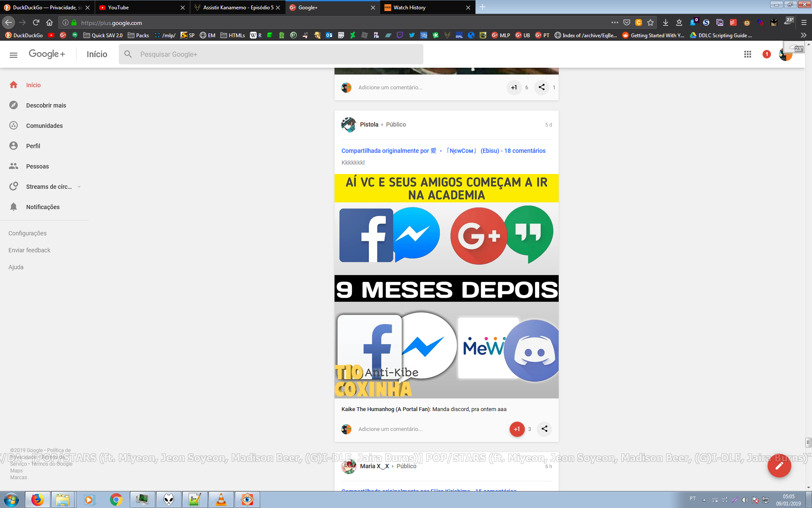Click the Início home icon in sidebar

click(x=14, y=85)
